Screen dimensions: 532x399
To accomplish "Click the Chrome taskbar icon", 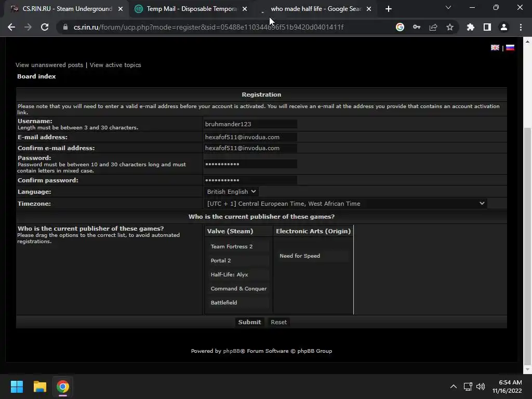I will (x=63, y=387).
